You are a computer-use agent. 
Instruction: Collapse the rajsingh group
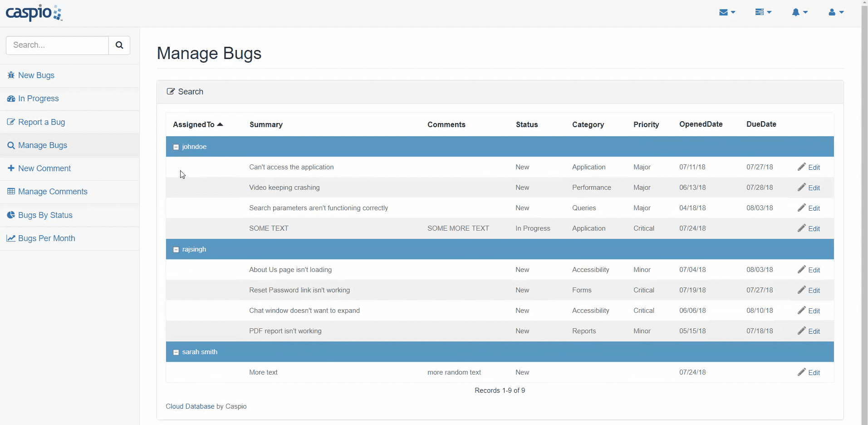176,250
